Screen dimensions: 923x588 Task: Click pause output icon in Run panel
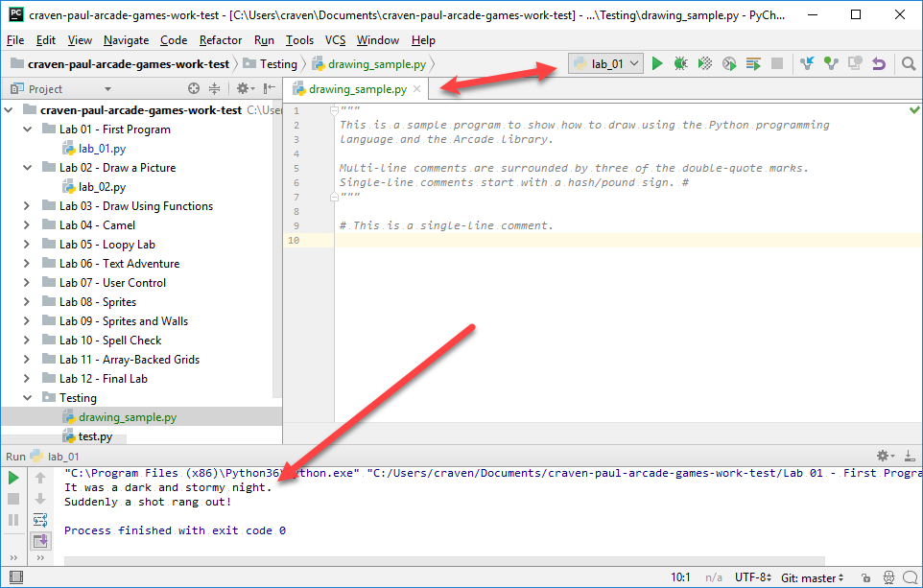point(12,520)
